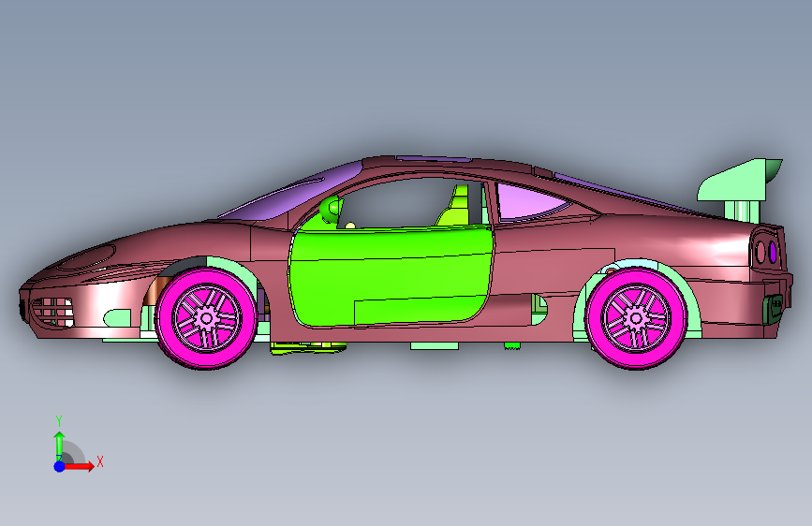Screen dimensions: 812x526
Task: Pick the side air intake behind door
Action: [539, 310]
